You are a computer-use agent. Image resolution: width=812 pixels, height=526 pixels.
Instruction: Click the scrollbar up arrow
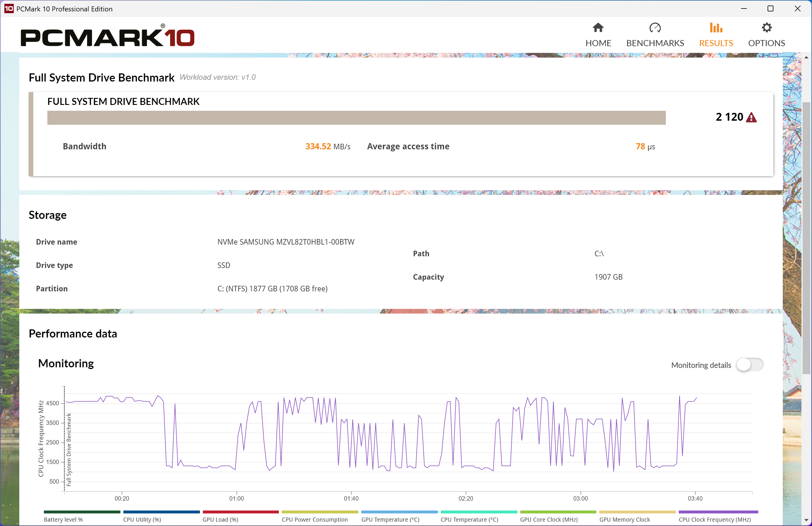(806, 57)
